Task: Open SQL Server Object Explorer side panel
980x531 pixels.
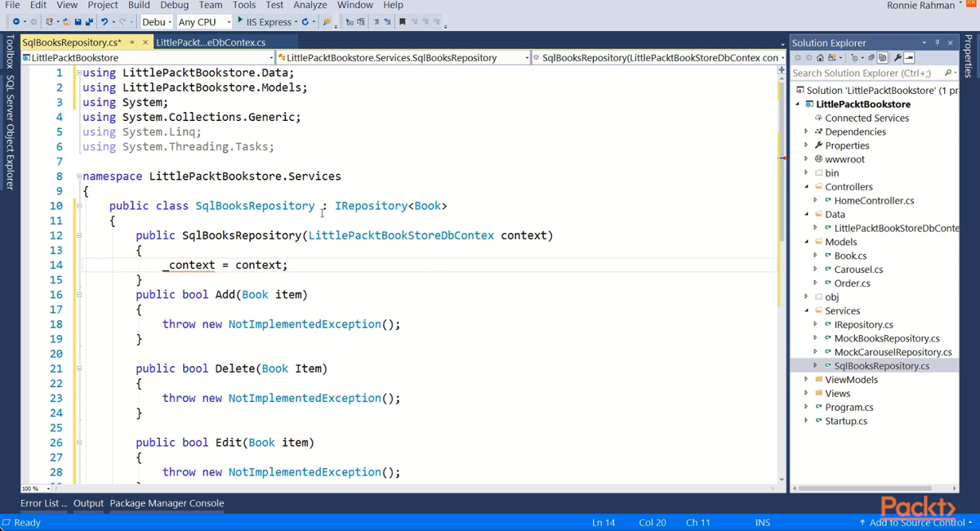Action: pyautogui.click(x=10, y=132)
